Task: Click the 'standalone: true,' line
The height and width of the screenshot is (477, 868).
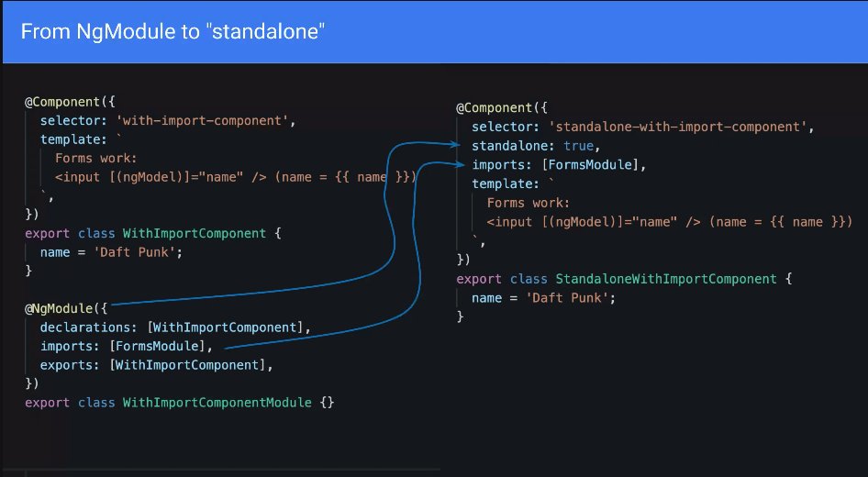Action: point(536,146)
